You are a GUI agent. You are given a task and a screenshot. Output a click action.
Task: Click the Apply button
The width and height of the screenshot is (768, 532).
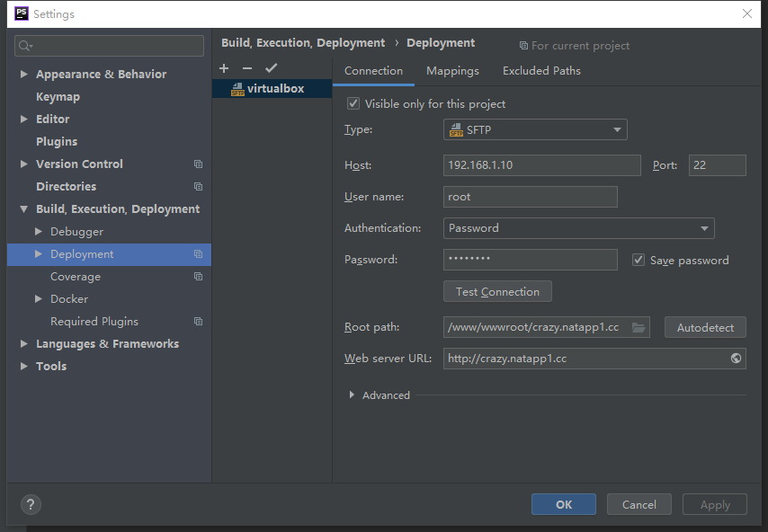[715, 505]
